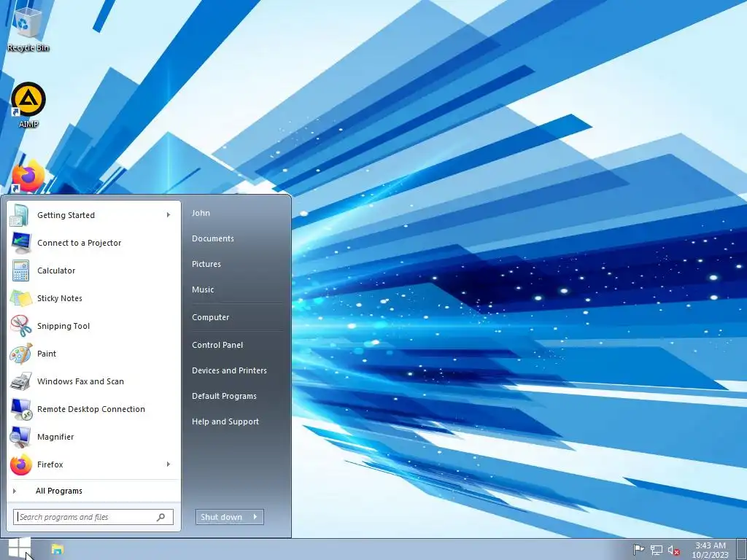
Task: Open Devices and Printers
Action: coord(229,370)
